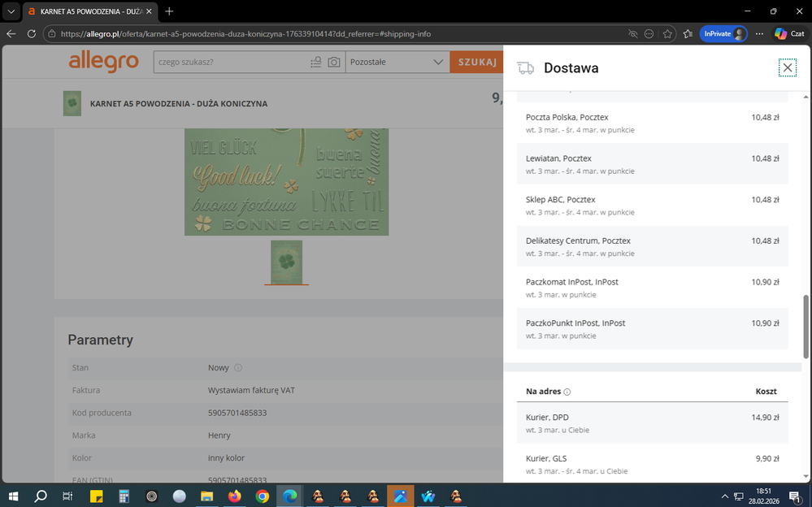Viewport: 812px width, 507px height.
Task: Add page to favorites with star icon
Action: [x=667, y=34]
